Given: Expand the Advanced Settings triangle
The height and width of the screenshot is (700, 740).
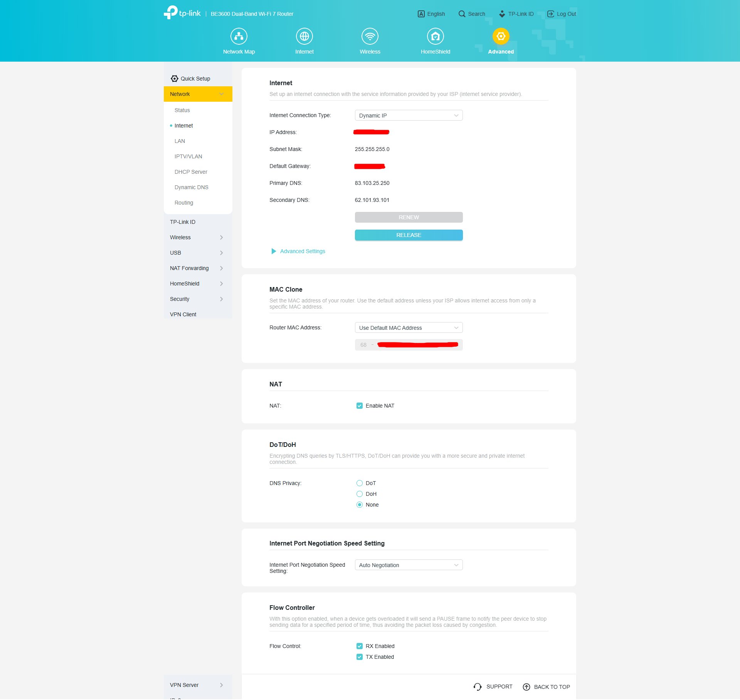Looking at the screenshot, I should tap(274, 251).
